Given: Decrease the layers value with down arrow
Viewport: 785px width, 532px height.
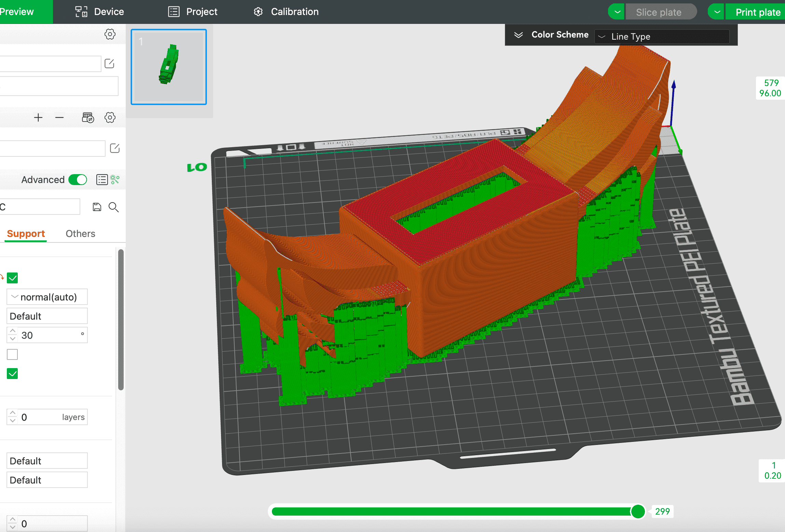Looking at the screenshot, I should tap(13, 421).
